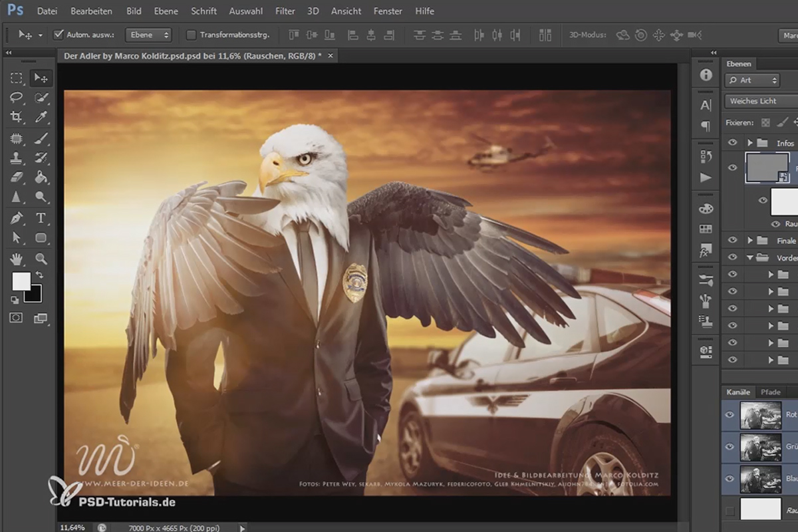This screenshot has width=798, height=532.
Task: Enable the Transformationsstrg. checkbox
Action: click(x=192, y=35)
